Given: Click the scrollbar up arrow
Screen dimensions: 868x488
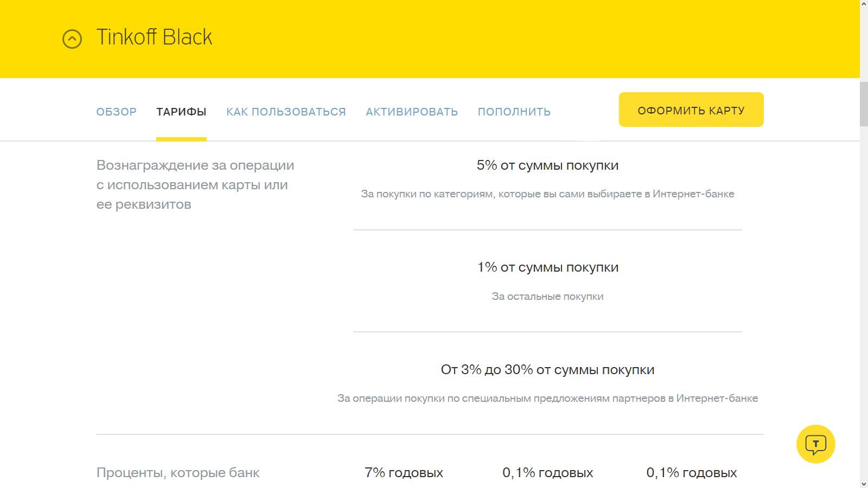Looking at the screenshot, I should coord(864,4).
